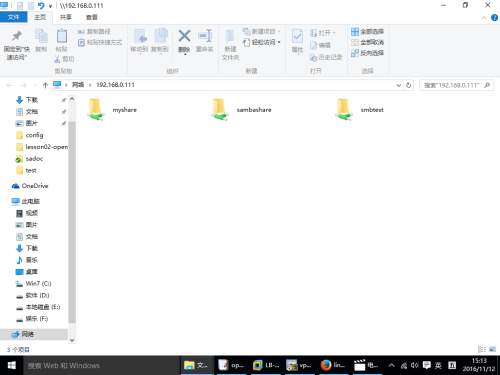Viewport: 500px width, 375px height.
Task: Expand the address bar history dropdown
Action: pyautogui.click(x=399, y=85)
